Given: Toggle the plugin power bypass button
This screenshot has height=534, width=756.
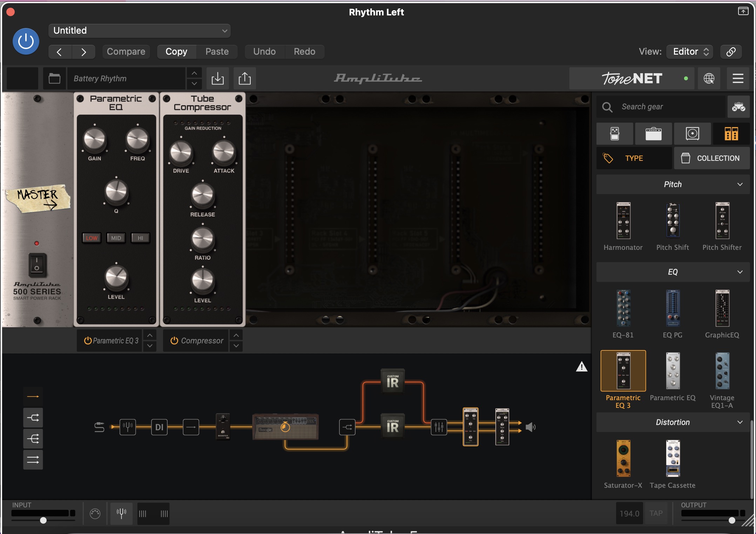Looking at the screenshot, I should click(26, 41).
